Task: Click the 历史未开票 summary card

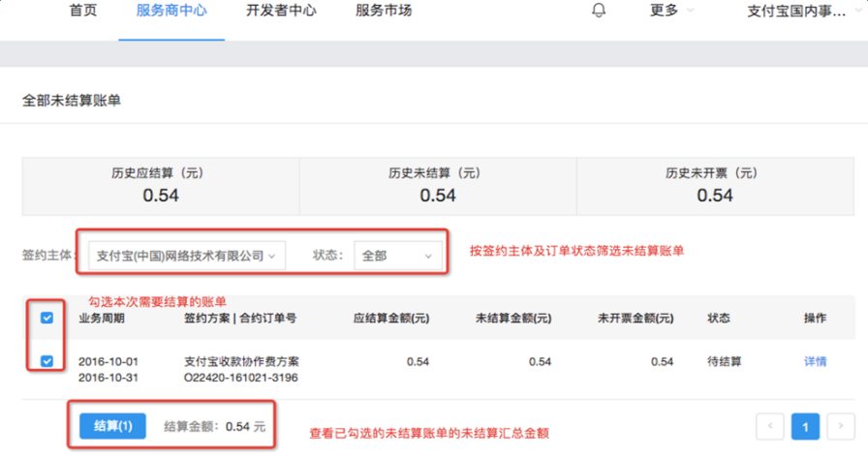Action: point(714,185)
